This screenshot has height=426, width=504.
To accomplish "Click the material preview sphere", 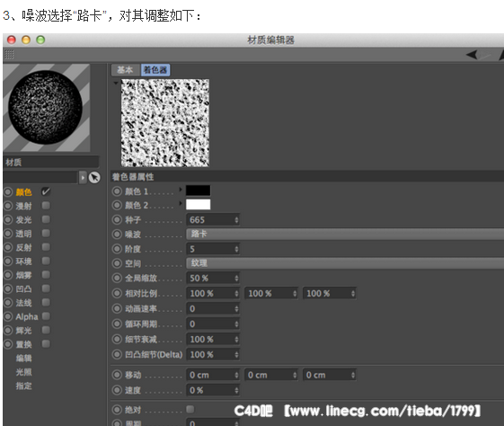I will tap(45, 107).
